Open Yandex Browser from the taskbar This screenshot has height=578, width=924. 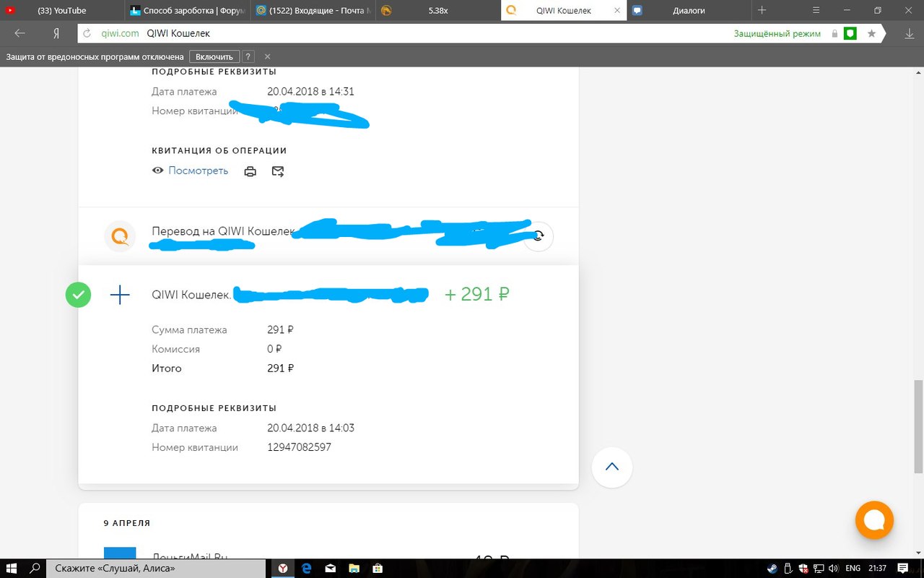click(284, 568)
